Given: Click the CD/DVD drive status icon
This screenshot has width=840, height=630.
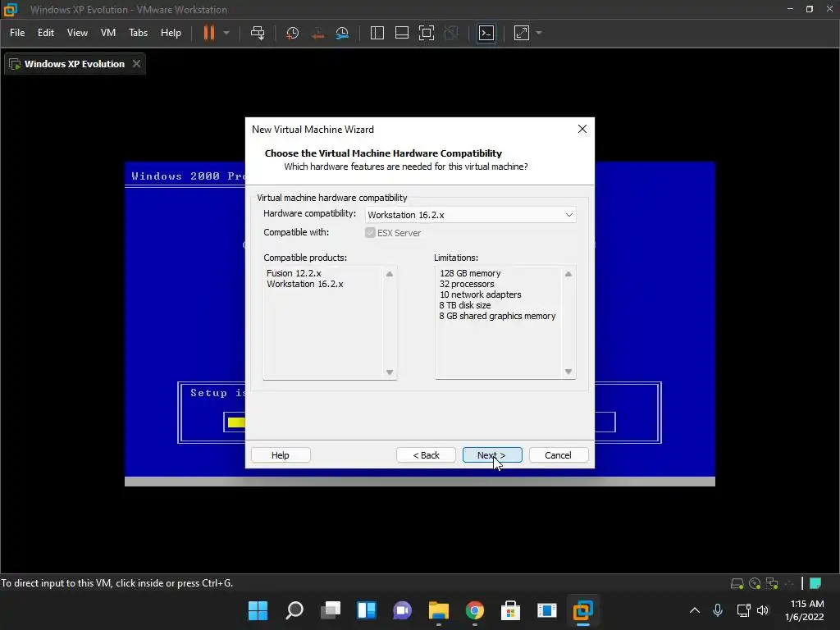Looking at the screenshot, I should (x=755, y=583).
